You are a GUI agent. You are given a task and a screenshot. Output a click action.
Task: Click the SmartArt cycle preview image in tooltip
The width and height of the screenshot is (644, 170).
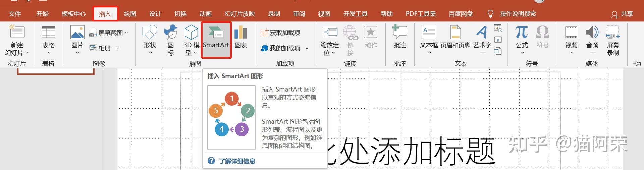[231, 117]
